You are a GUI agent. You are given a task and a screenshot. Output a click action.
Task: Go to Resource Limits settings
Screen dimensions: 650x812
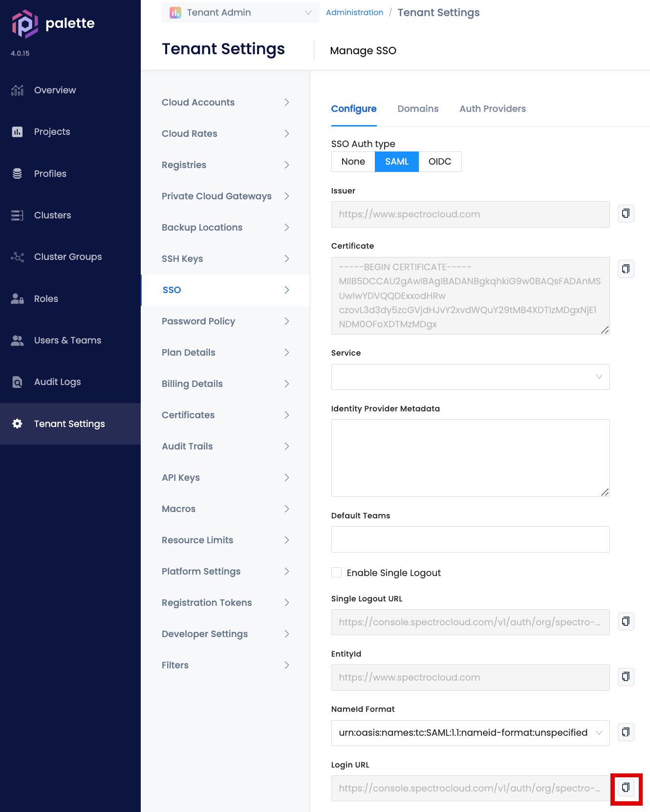coord(226,540)
